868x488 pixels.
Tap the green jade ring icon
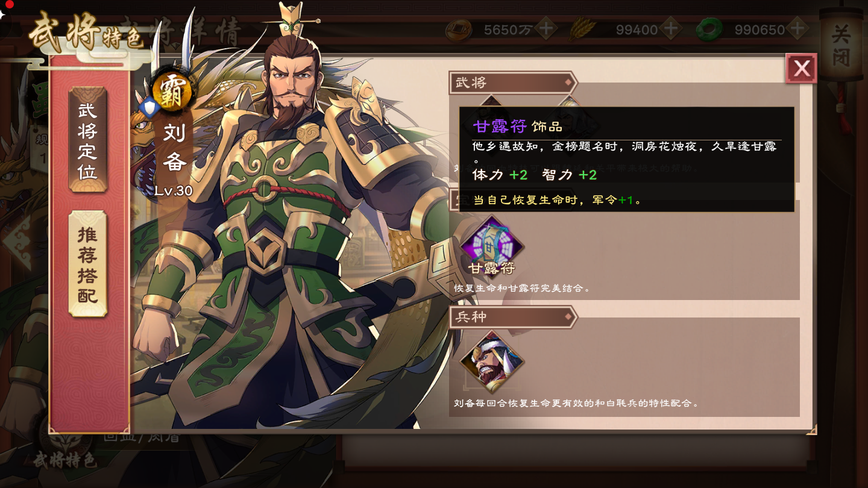(709, 30)
